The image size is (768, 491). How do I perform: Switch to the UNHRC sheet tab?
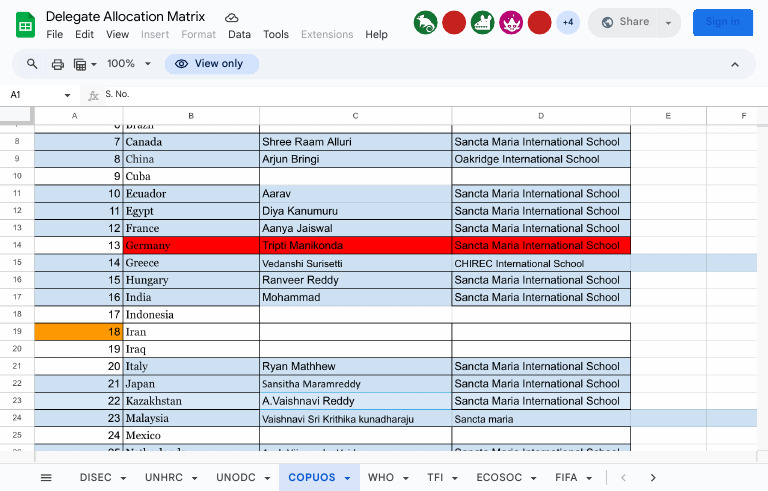pyautogui.click(x=164, y=477)
